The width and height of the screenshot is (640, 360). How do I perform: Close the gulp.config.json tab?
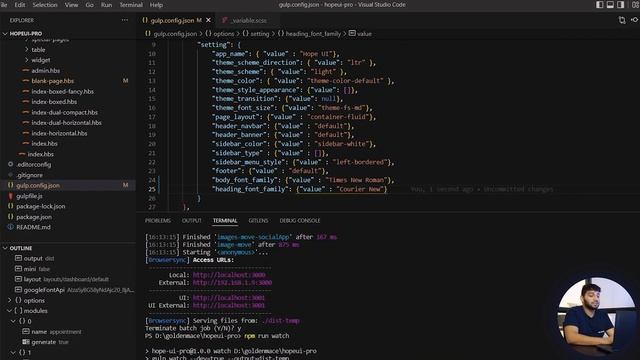coord(209,20)
